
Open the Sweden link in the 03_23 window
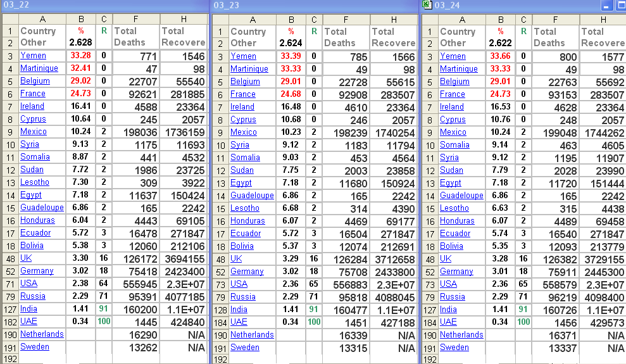[245, 348]
